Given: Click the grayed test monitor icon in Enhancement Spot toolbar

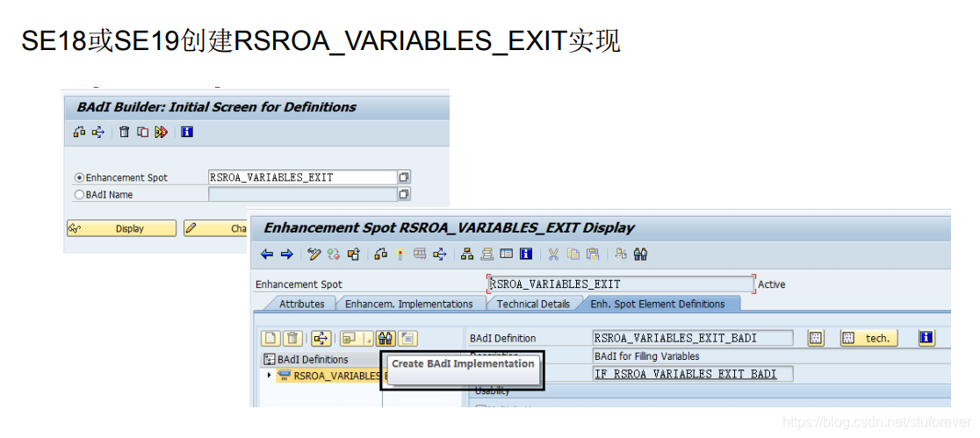Looking at the screenshot, I should [x=420, y=254].
